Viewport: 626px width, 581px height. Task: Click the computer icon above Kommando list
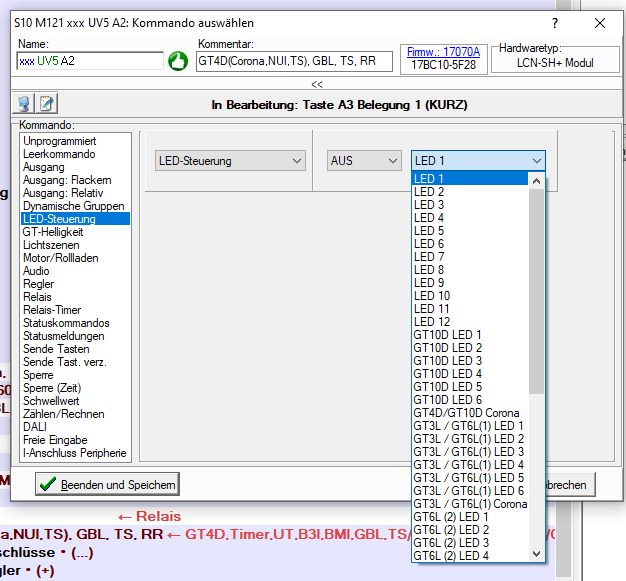click(x=25, y=103)
